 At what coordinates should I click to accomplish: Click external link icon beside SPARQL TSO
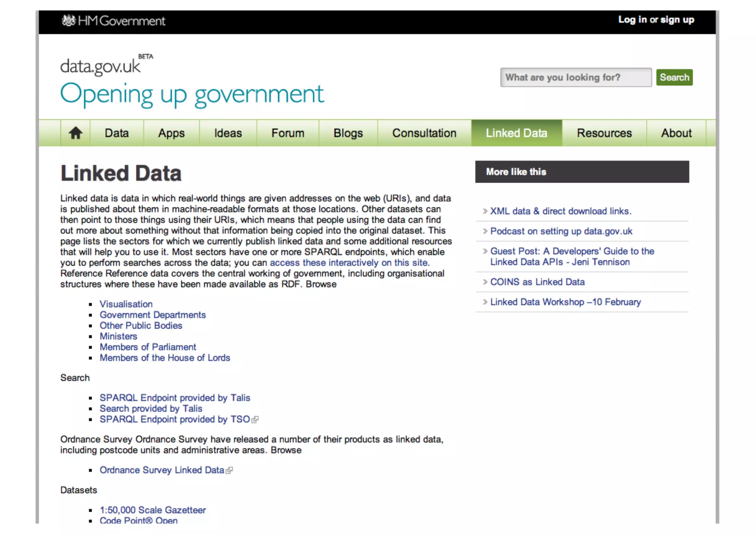[255, 420]
